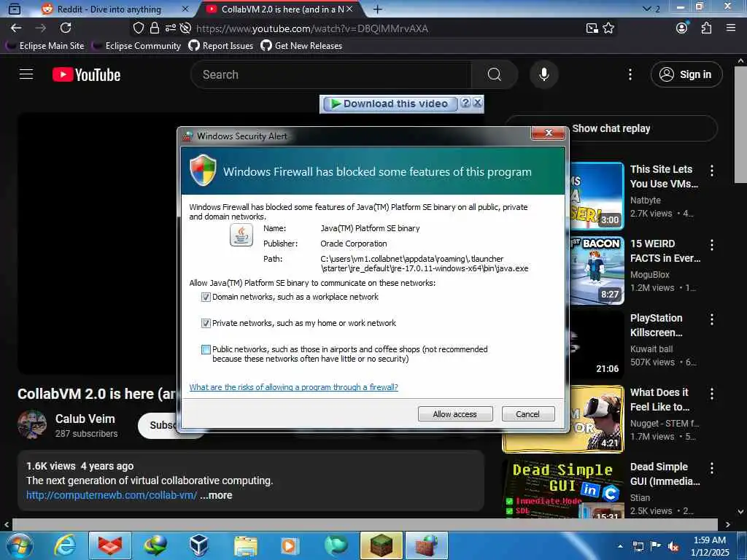This screenshot has width=747, height=560.
Task: Click the vertical page scrollbar thumb
Action: pos(740,125)
